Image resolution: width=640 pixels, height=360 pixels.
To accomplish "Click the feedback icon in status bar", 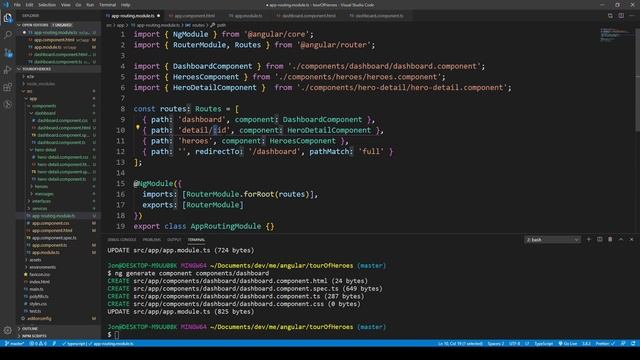I will tap(623, 344).
